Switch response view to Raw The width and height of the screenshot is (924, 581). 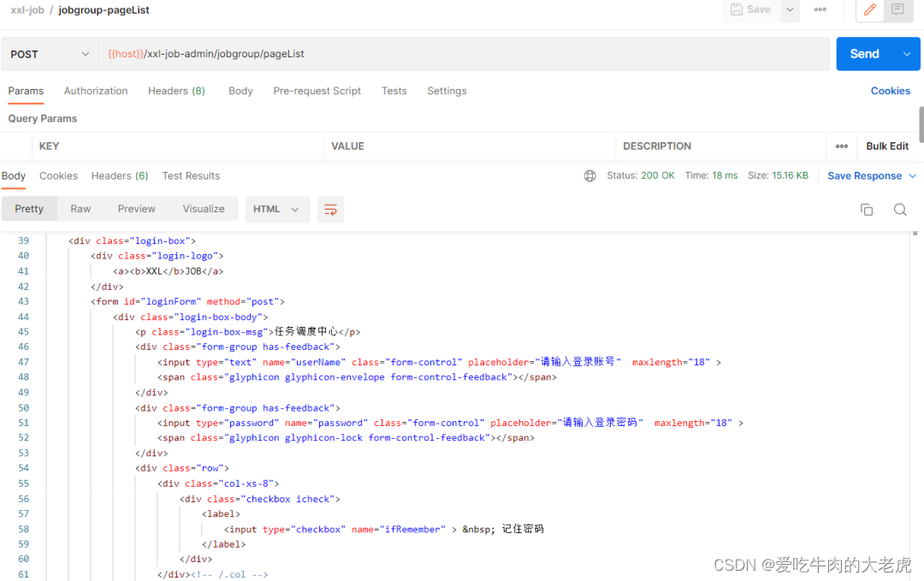80,208
